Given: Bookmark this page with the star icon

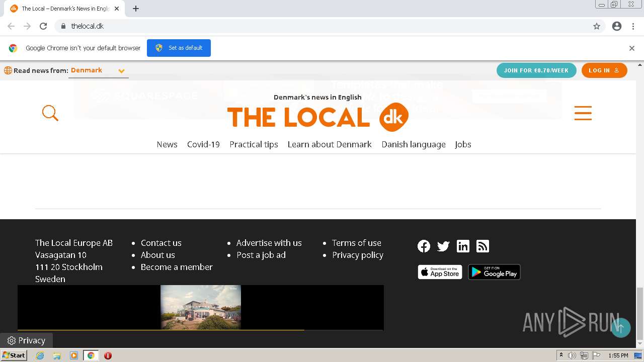Looking at the screenshot, I should click(x=597, y=26).
